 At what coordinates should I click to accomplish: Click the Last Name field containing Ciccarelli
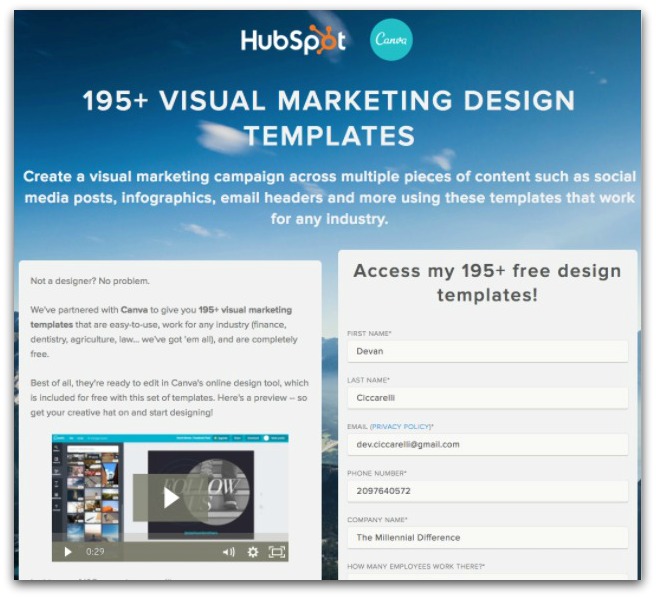click(487, 398)
